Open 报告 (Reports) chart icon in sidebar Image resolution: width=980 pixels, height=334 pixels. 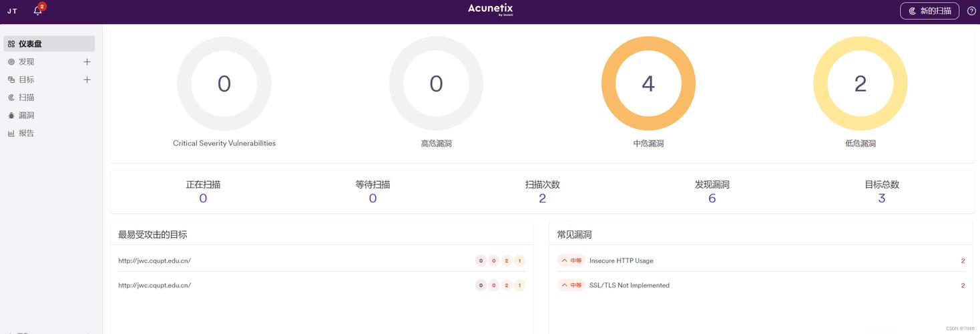[x=11, y=134]
